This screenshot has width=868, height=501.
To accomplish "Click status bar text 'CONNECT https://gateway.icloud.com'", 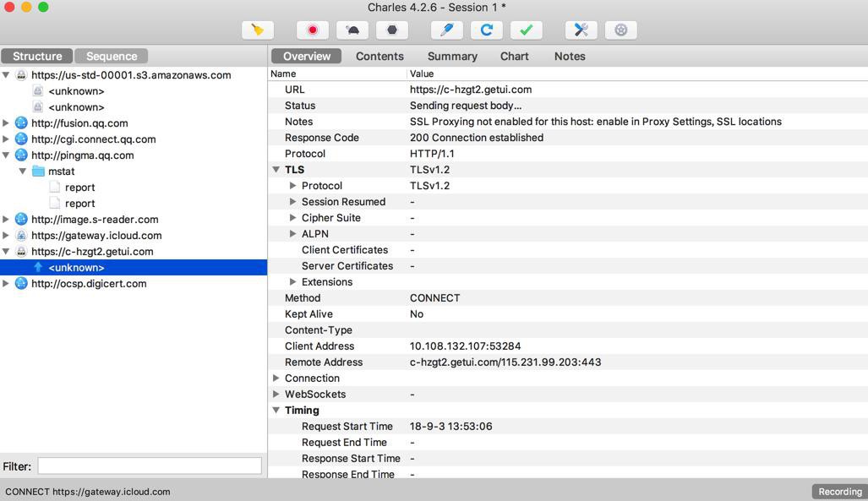I will click(x=87, y=492).
